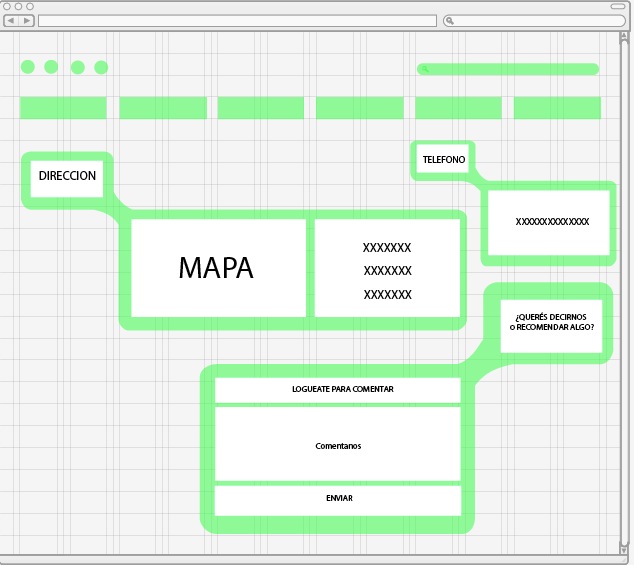Click the first green circle icon
The width and height of the screenshot is (634, 565).
(28, 67)
